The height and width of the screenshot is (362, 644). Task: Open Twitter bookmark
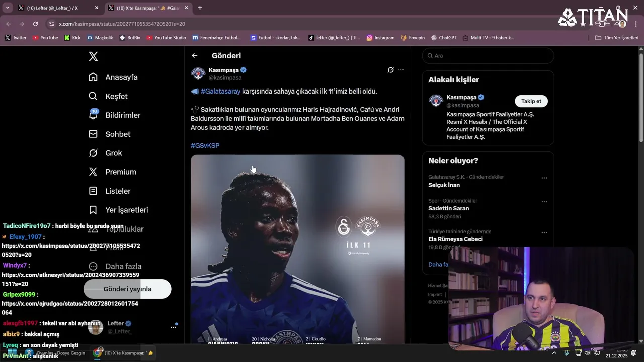(16, 38)
